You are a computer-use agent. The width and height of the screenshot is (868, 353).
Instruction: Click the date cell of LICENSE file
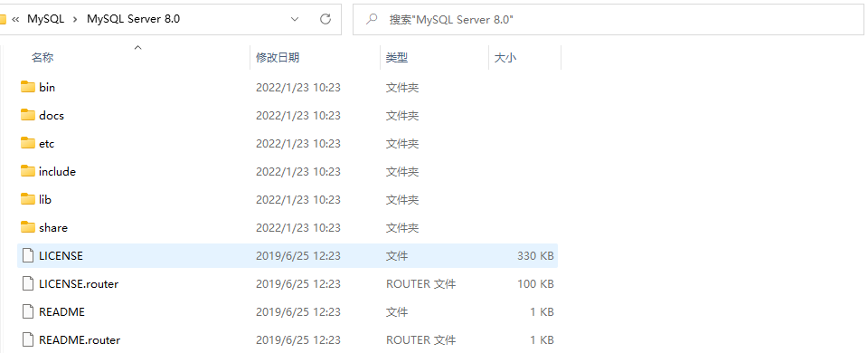click(297, 256)
